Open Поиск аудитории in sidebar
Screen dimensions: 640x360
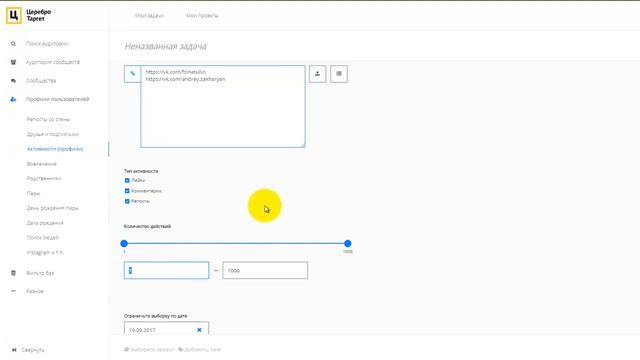(x=47, y=44)
